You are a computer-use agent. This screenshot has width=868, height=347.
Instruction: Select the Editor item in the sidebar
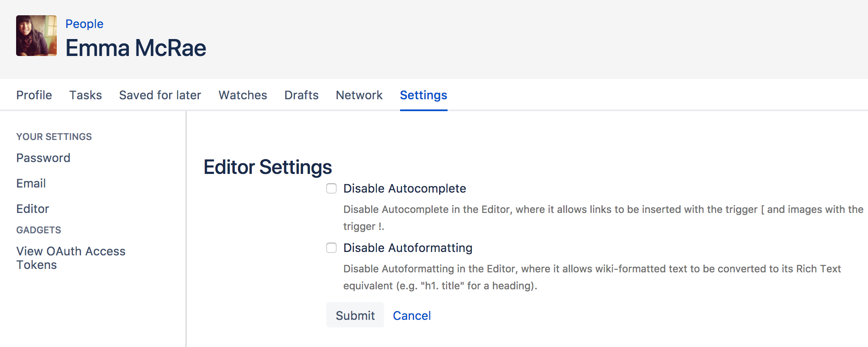click(33, 209)
